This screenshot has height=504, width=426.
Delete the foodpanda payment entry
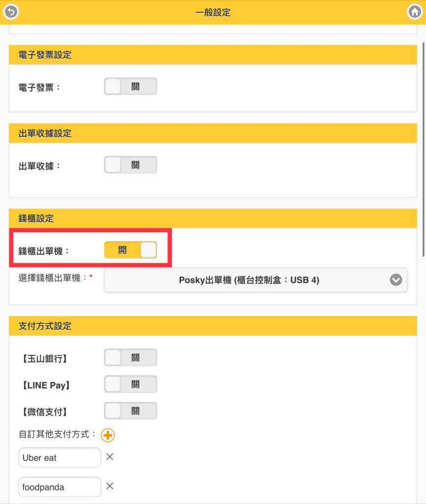pos(110,486)
